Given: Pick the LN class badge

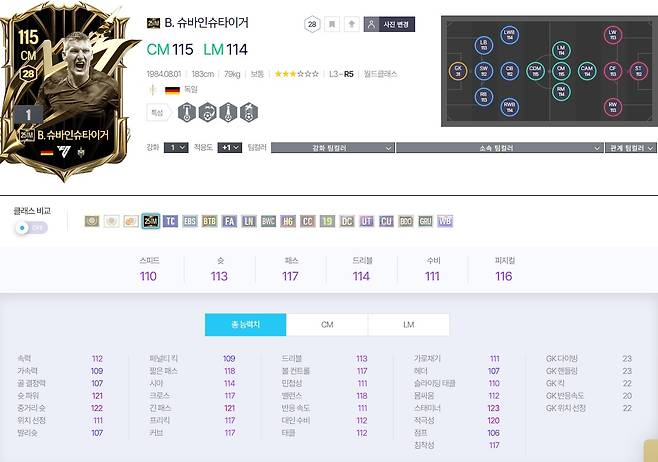Looking at the screenshot, I should tap(249, 221).
